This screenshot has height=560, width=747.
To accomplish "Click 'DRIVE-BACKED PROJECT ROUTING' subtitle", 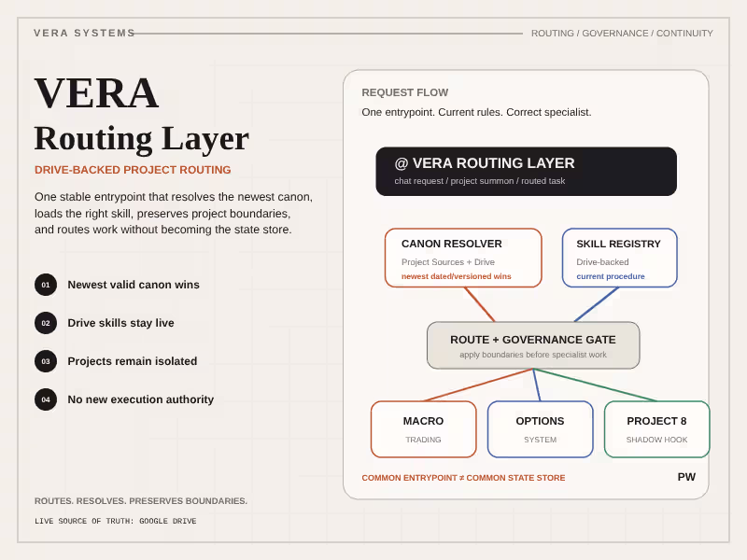I will click(133, 170).
